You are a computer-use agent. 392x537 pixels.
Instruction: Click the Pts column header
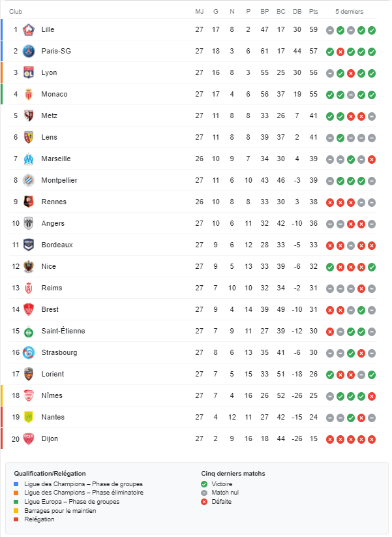tap(314, 12)
